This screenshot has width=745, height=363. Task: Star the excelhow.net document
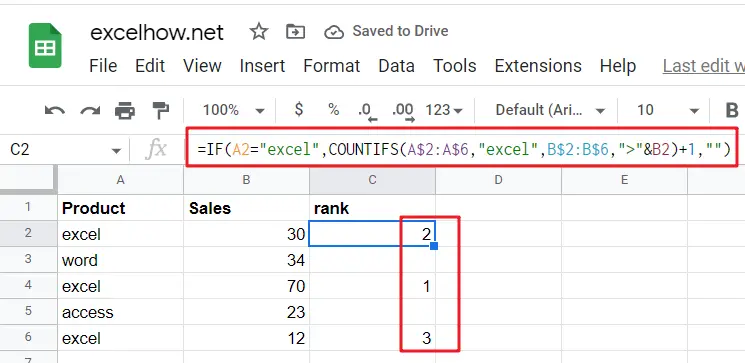pos(259,32)
